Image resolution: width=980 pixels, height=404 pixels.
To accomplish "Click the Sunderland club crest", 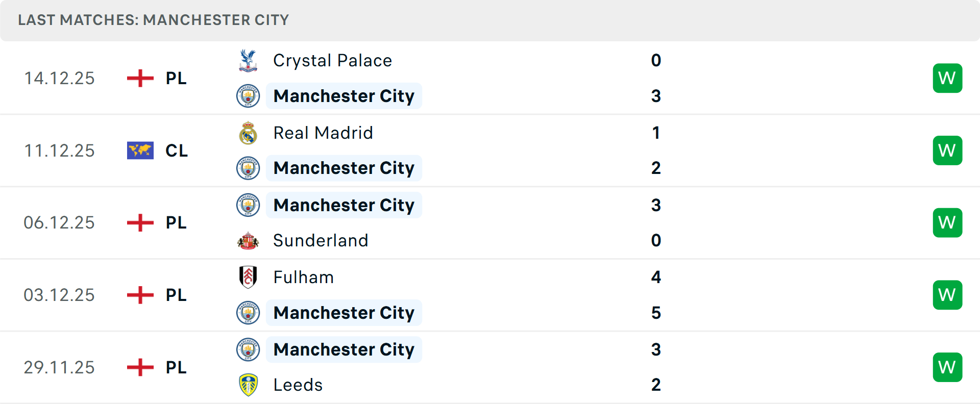I will (248, 240).
